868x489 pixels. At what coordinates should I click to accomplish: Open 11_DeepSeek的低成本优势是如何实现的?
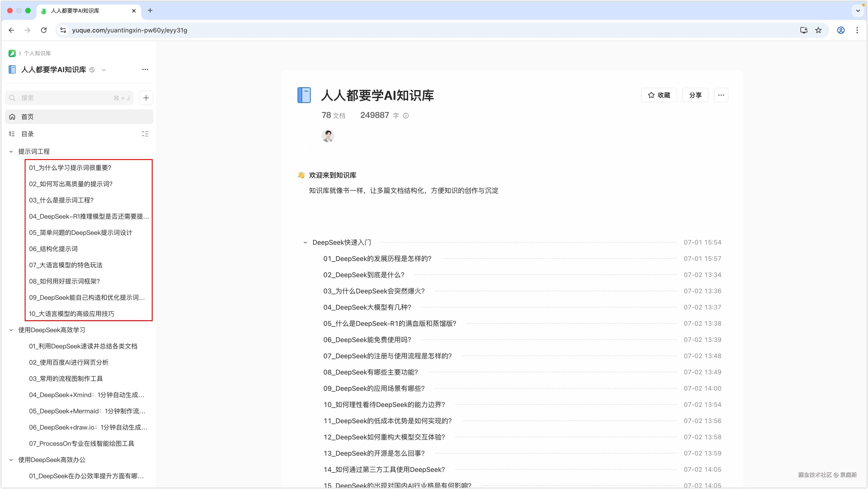pyautogui.click(x=388, y=421)
